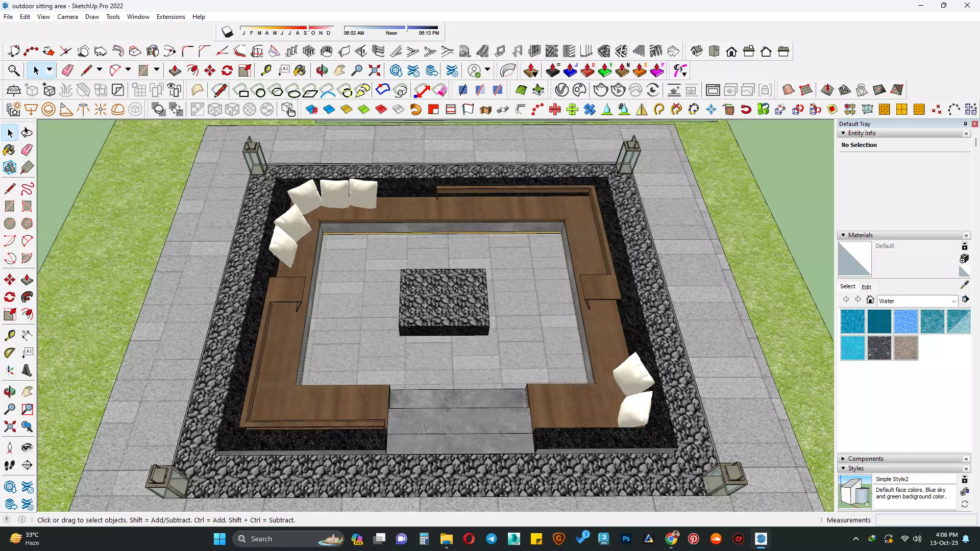This screenshot has width=980, height=551.
Task: Select the Push/Pull tool
Action: (x=27, y=280)
